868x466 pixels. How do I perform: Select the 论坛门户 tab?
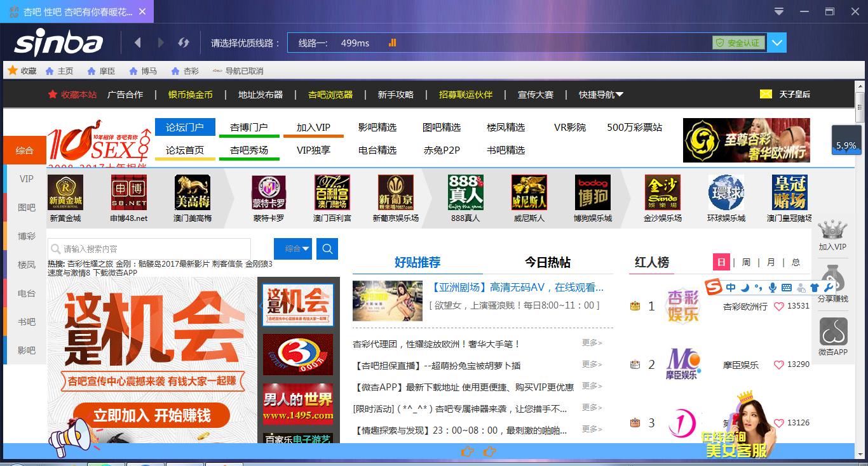click(185, 127)
